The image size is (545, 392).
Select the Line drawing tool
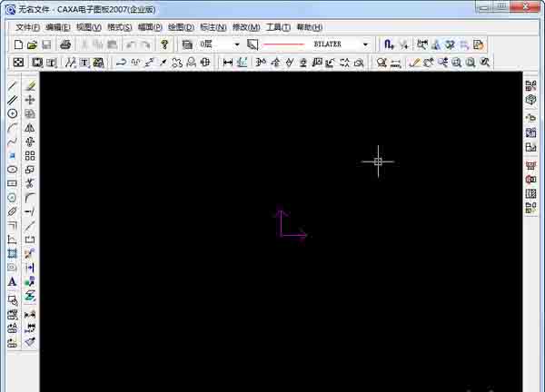point(13,86)
